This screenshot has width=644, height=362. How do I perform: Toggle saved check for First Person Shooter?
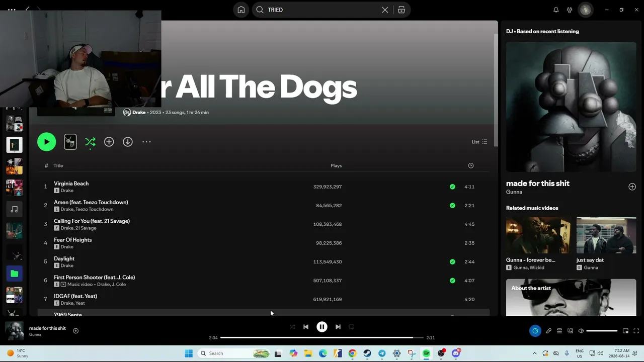(x=452, y=281)
